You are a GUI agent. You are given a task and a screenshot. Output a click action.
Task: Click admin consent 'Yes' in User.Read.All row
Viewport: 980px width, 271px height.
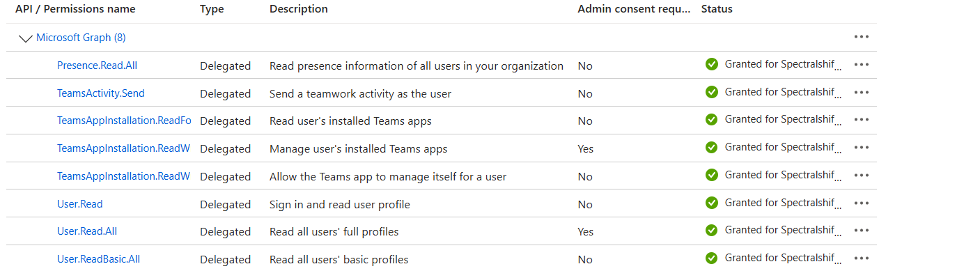585,231
